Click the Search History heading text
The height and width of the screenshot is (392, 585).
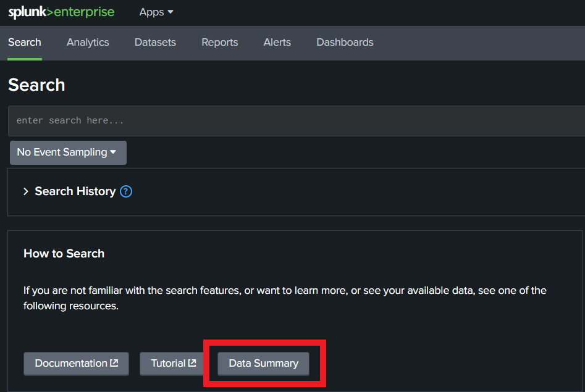[x=75, y=191]
